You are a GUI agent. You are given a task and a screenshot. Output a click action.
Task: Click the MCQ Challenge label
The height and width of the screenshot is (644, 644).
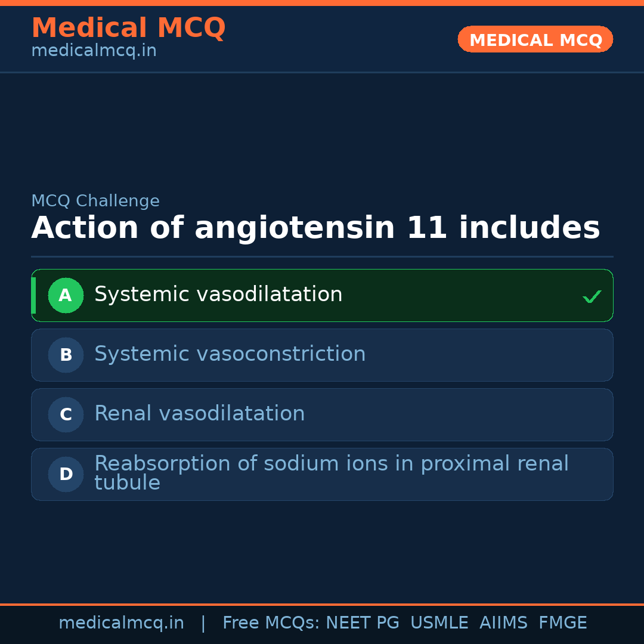point(95,202)
